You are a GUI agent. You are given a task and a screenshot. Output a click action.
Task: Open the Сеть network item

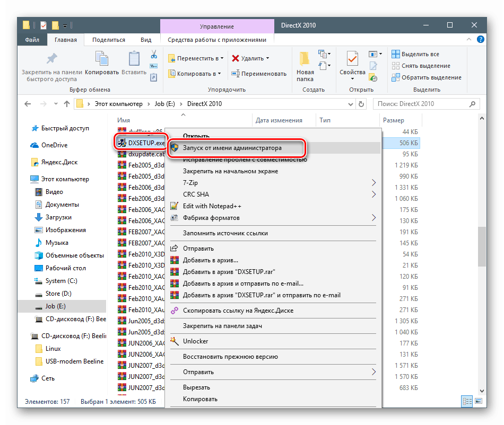(42, 378)
